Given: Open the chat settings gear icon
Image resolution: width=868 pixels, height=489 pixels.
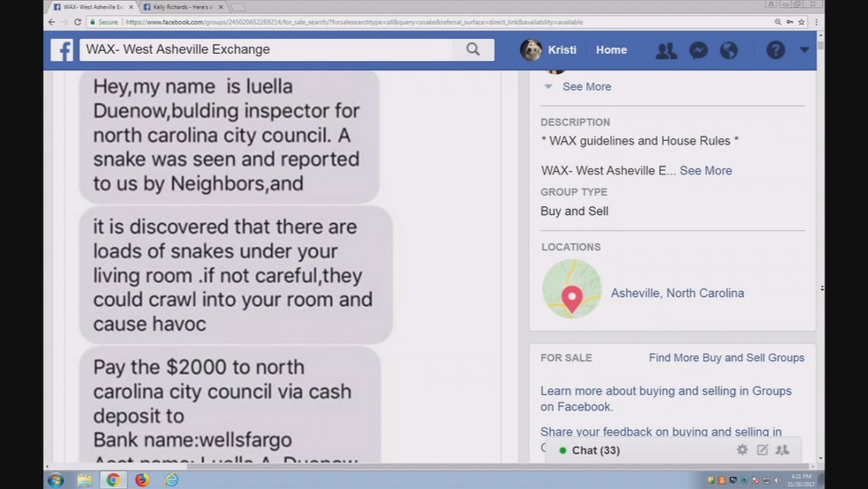Looking at the screenshot, I should click(x=742, y=449).
